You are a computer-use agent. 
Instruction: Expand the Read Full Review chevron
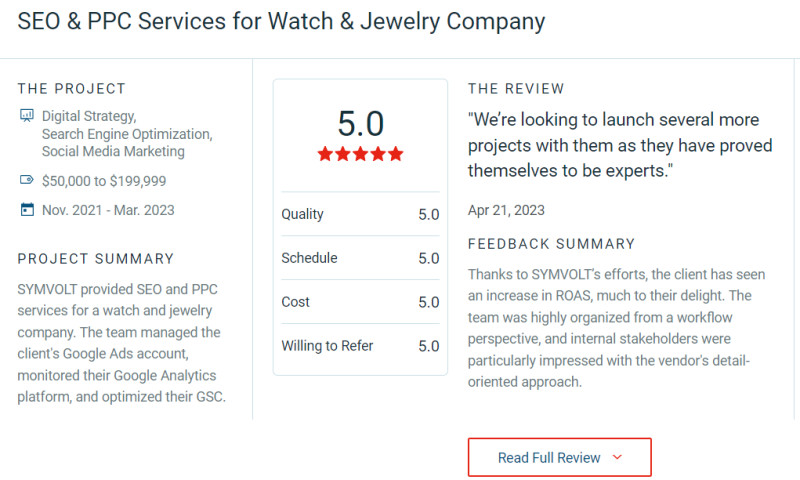click(617, 457)
